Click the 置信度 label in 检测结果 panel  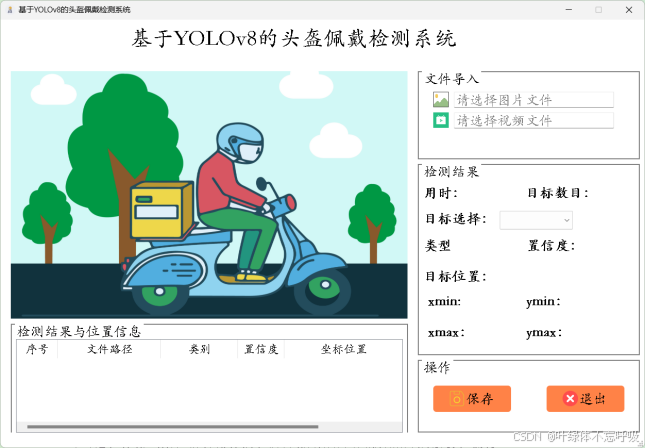tap(551, 246)
